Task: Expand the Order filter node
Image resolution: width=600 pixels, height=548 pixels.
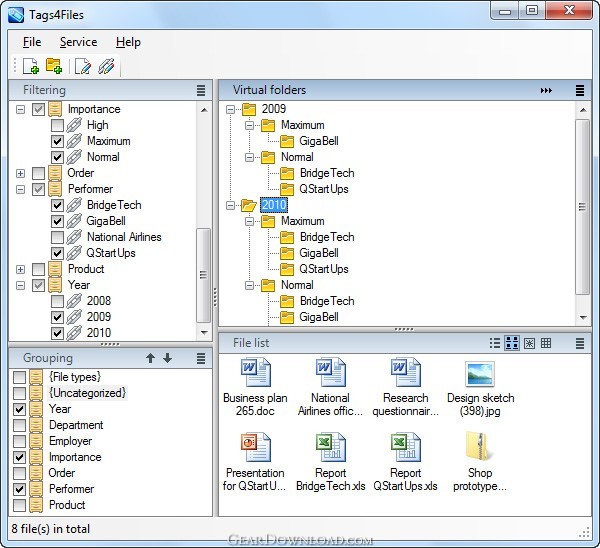Action: (21, 173)
